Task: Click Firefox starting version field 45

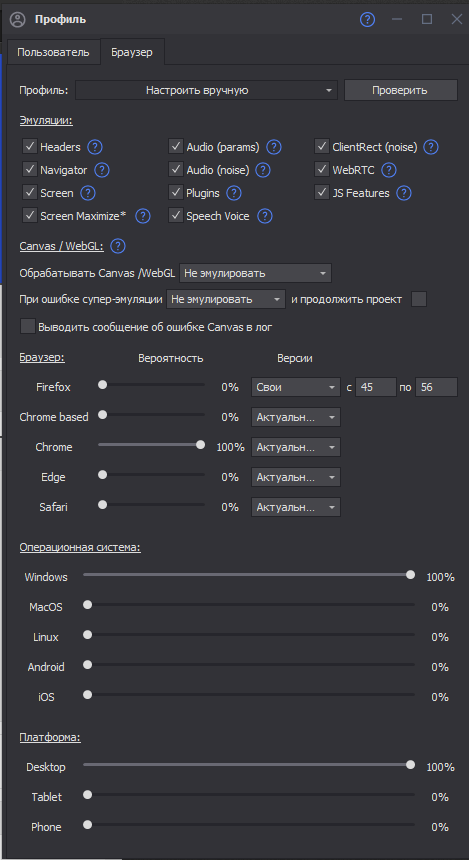Action: 376,387
